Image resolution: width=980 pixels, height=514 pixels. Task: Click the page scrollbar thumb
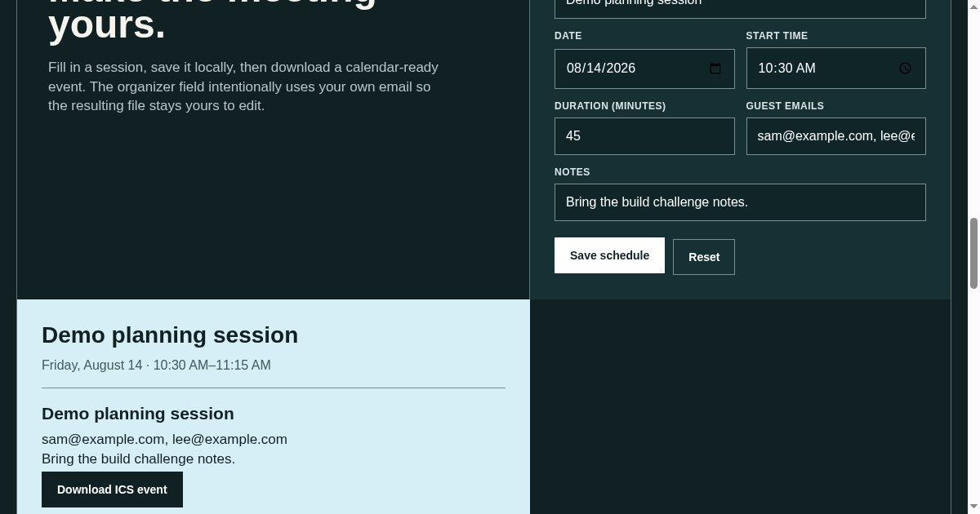973,253
